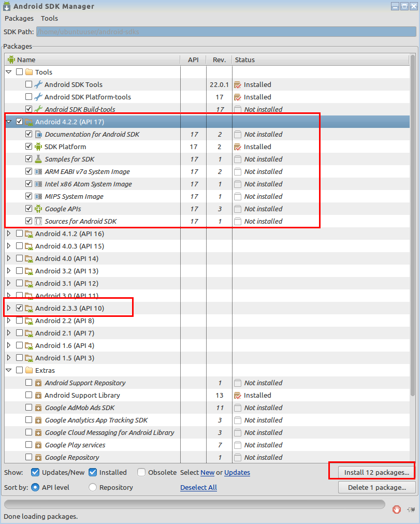Click the Google Play services package icon

point(38,445)
